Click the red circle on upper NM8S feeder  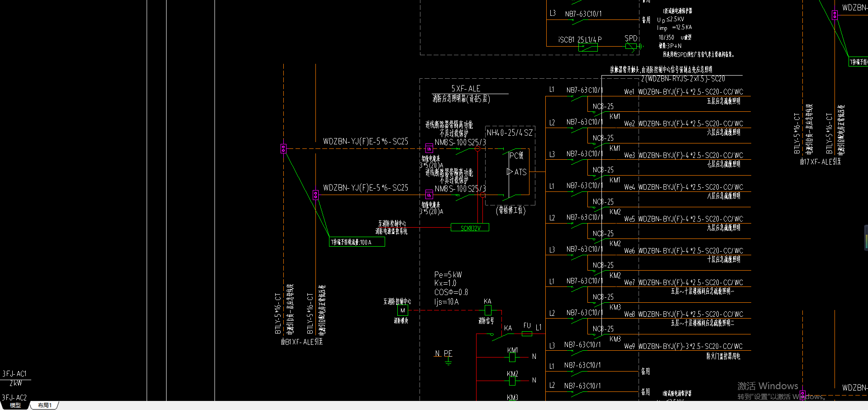477,148
